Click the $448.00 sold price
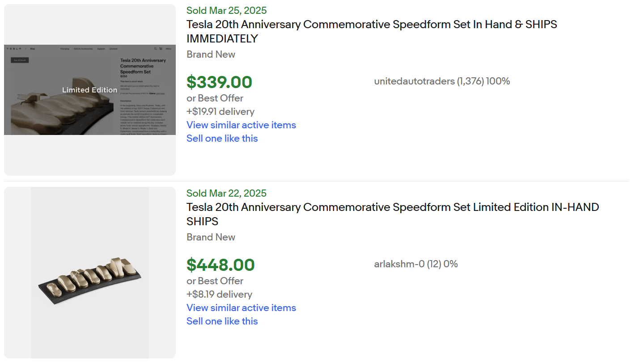 coord(220,265)
